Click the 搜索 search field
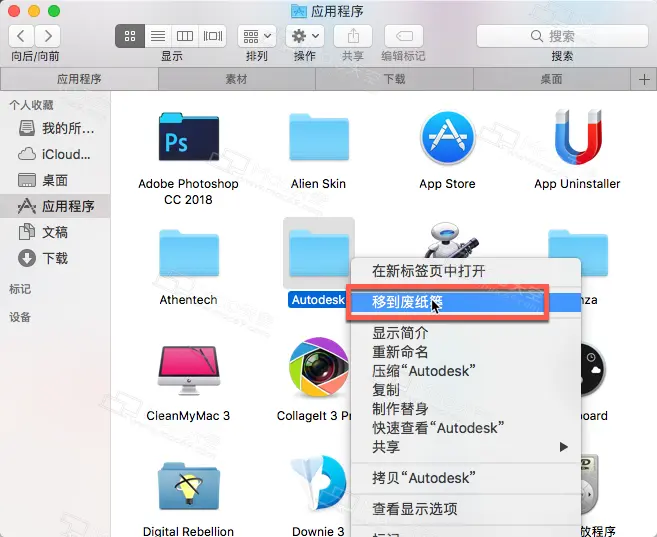The height and width of the screenshot is (537, 657). [562, 36]
